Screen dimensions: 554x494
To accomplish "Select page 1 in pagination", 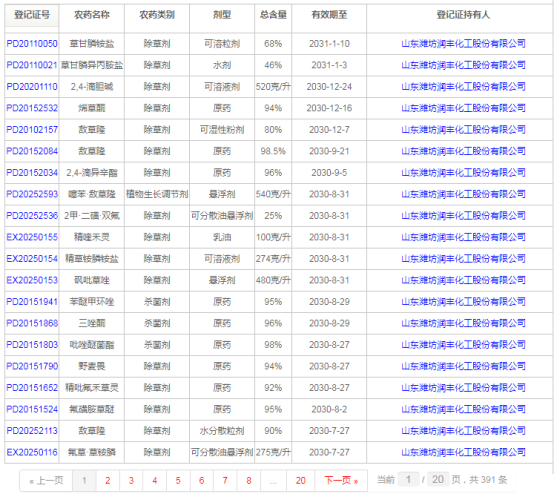I will click(x=84, y=481).
